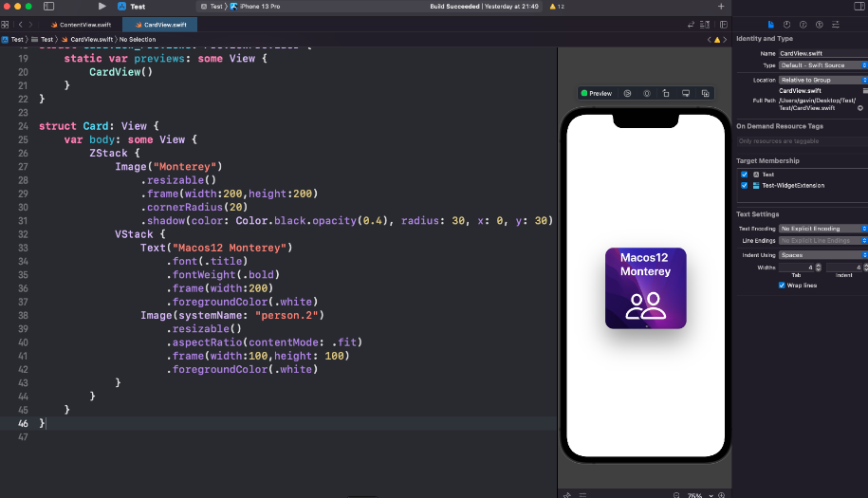Image resolution: width=868 pixels, height=498 pixels.
Task: Switch to ContentView.swift tab
Action: pos(81,25)
